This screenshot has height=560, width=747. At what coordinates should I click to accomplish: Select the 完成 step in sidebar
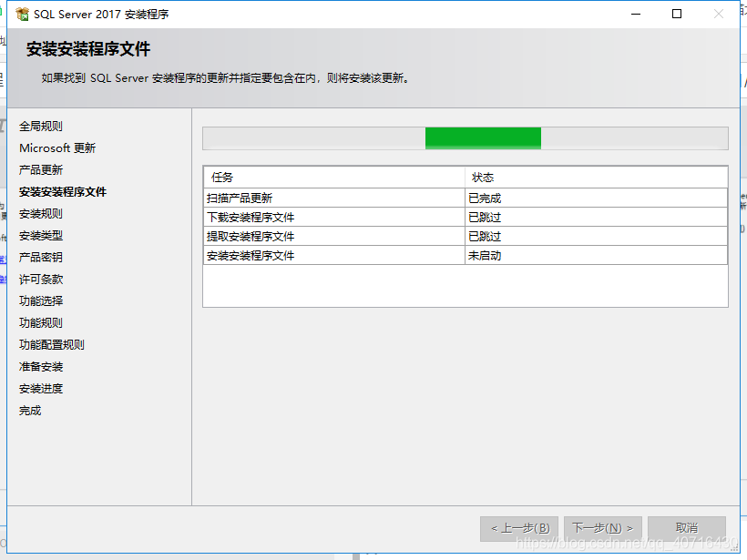click(x=30, y=411)
